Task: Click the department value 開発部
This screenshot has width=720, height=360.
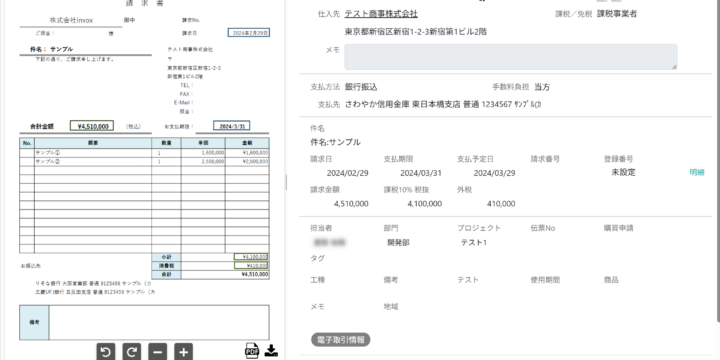Action: [399, 243]
